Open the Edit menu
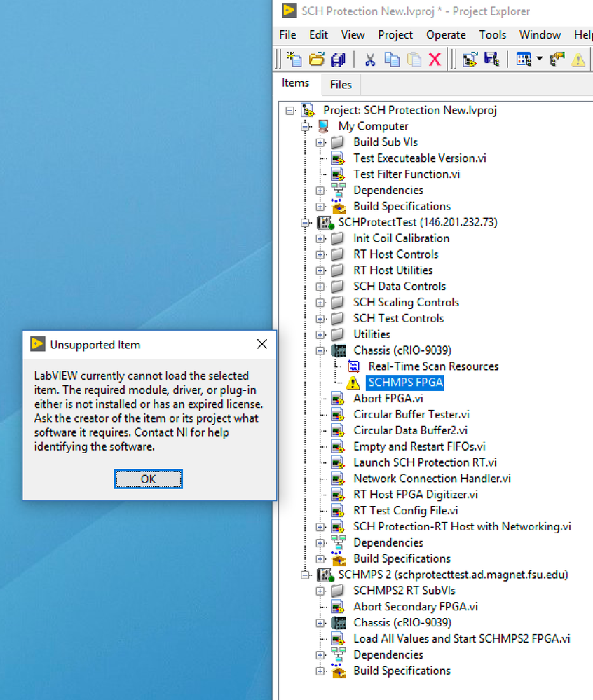Image resolution: width=593 pixels, height=700 pixels. pos(318,35)
